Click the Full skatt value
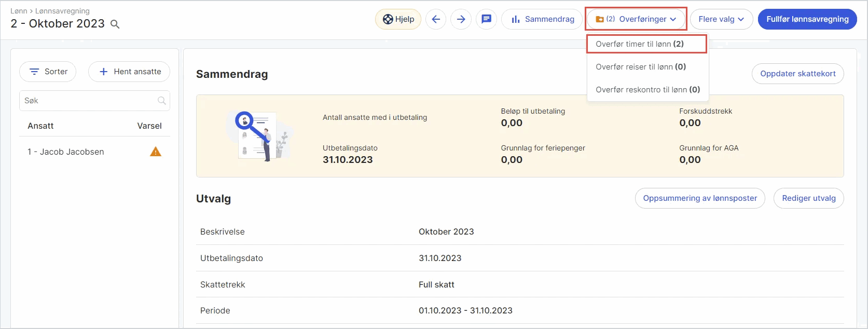 pyautogui.click(x=436, y=284)
